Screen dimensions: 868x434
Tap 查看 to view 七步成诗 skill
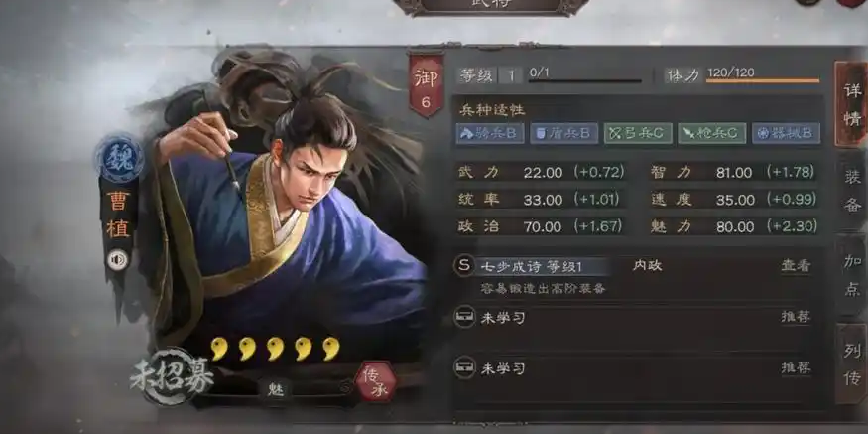pos(796,265)
